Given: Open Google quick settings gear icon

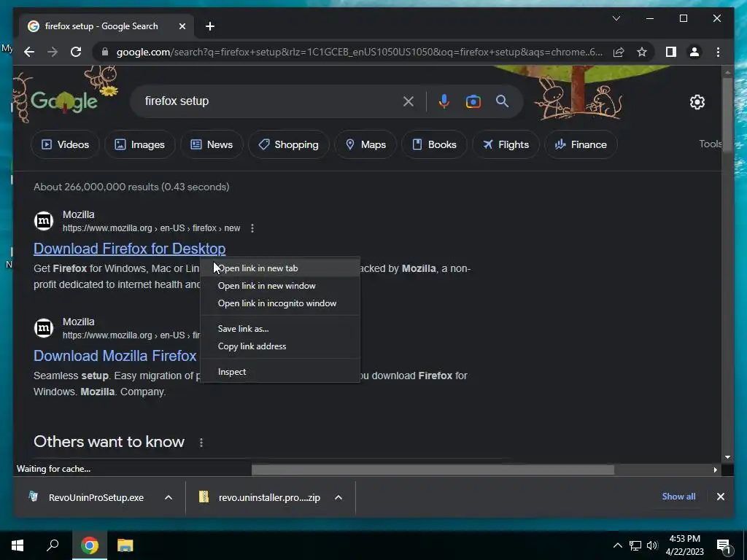Looking at the screenshot, I should 697,102.
